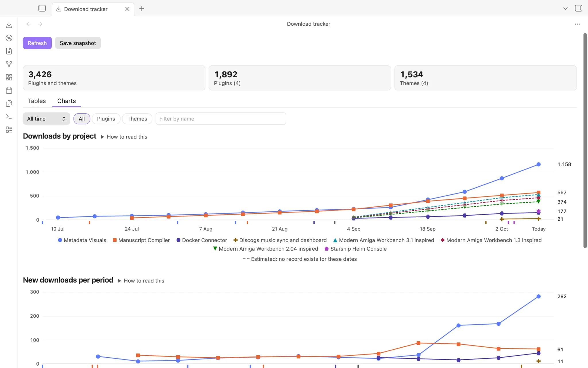
Task: Select the All filter pill
Action: tap(82, 119)
